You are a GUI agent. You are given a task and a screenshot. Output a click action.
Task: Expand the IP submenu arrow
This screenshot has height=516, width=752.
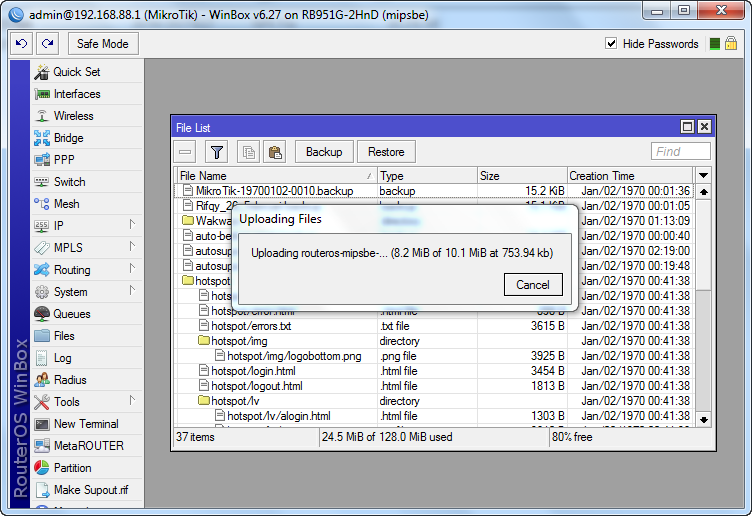pos(132,224)
